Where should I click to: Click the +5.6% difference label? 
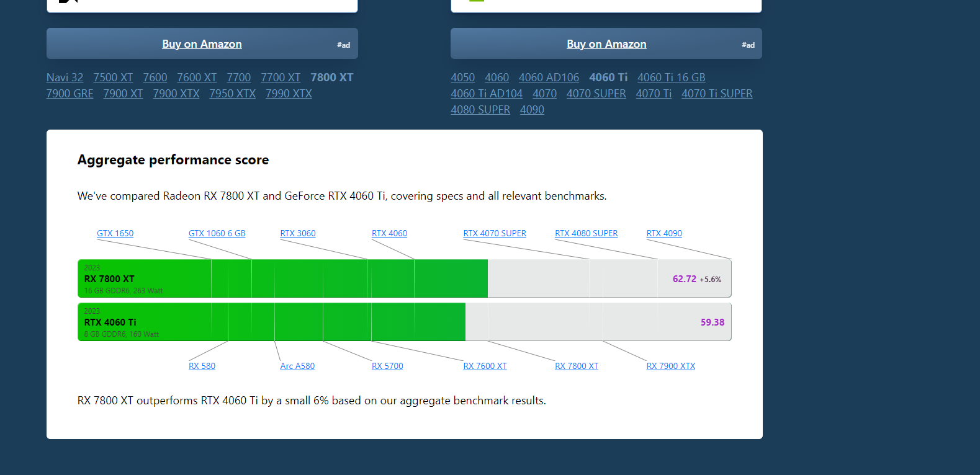(x=711, y=280)
